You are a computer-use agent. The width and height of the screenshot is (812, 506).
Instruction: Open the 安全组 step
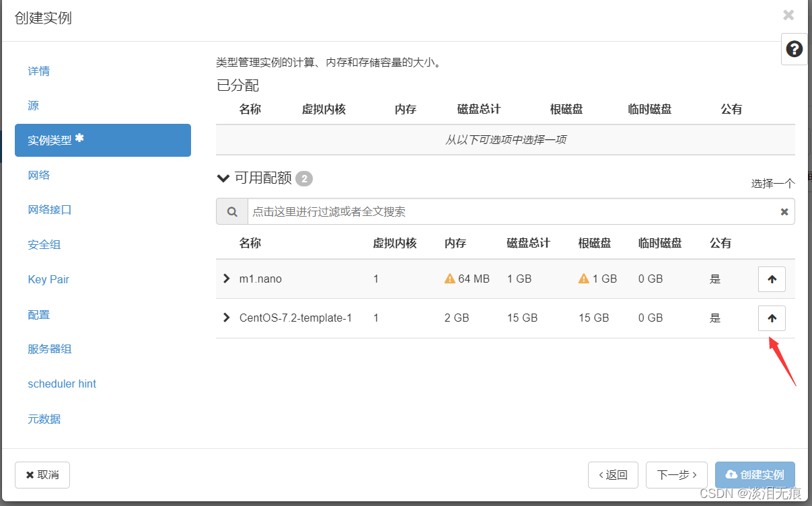[x=44, y=244]
